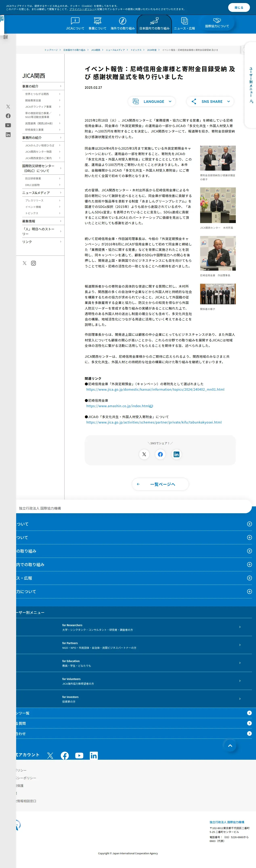Open the ユーザー別メニュー side tab
This screenshot has width=256, height=868.
[251, 85]
